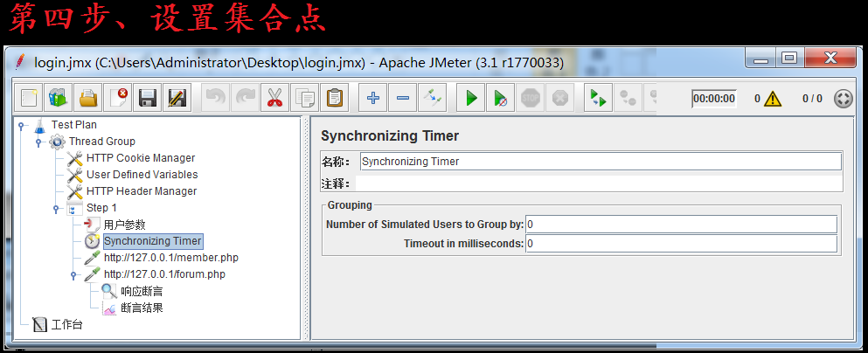This screenshot has width=868, height=353.
Task: Collapse the Test Plan tree node handle
Action: (x=22, y=126)
